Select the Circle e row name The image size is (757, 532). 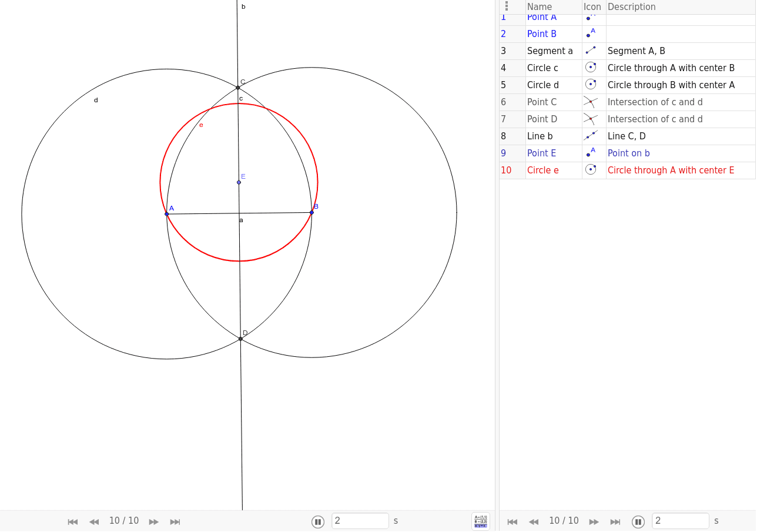(543, 170)
